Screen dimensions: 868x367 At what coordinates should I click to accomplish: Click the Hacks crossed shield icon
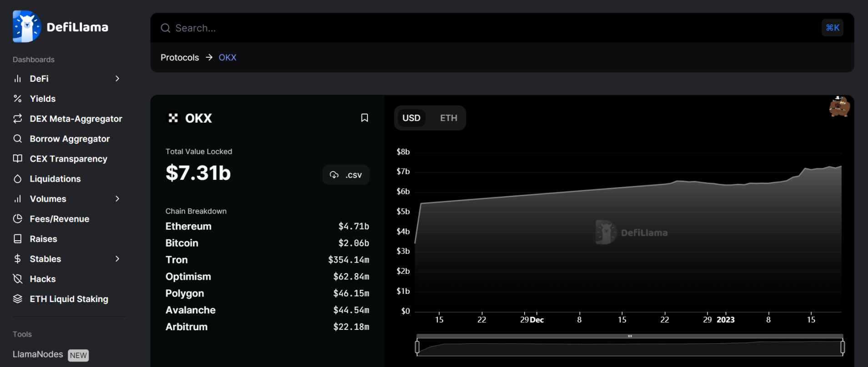pos(18,278)
